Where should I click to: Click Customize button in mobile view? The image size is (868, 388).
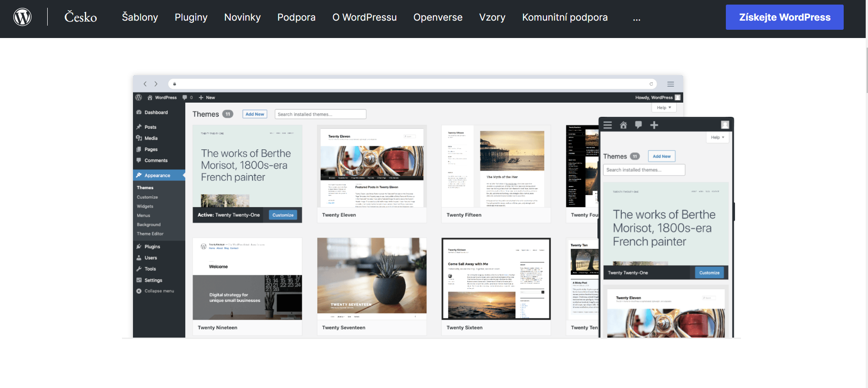pos(709,273)
